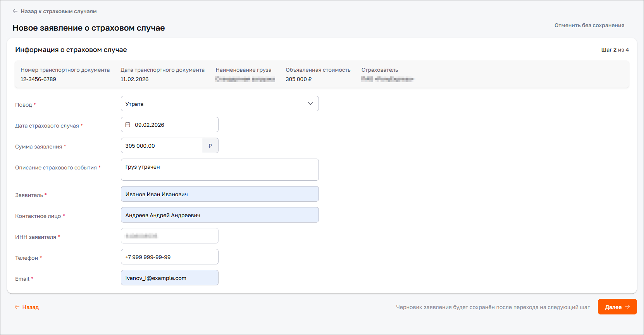Click the insurance event date field
The image size is (644, 335).
(174, 125)
